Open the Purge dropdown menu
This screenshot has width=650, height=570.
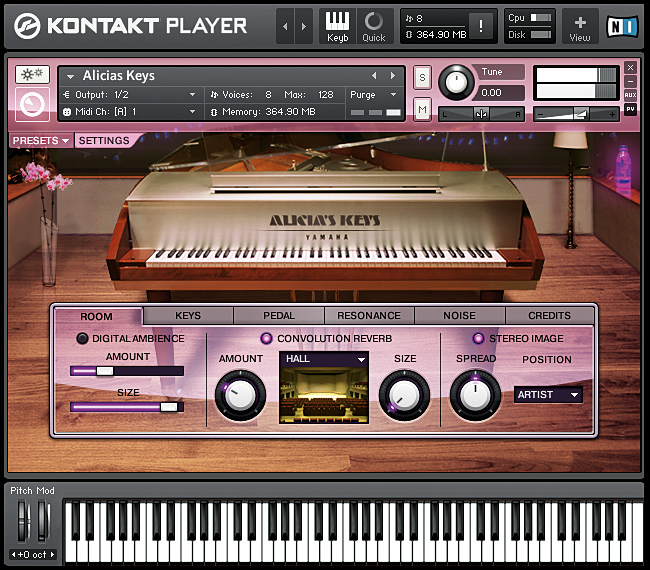(x=374, y=95)
